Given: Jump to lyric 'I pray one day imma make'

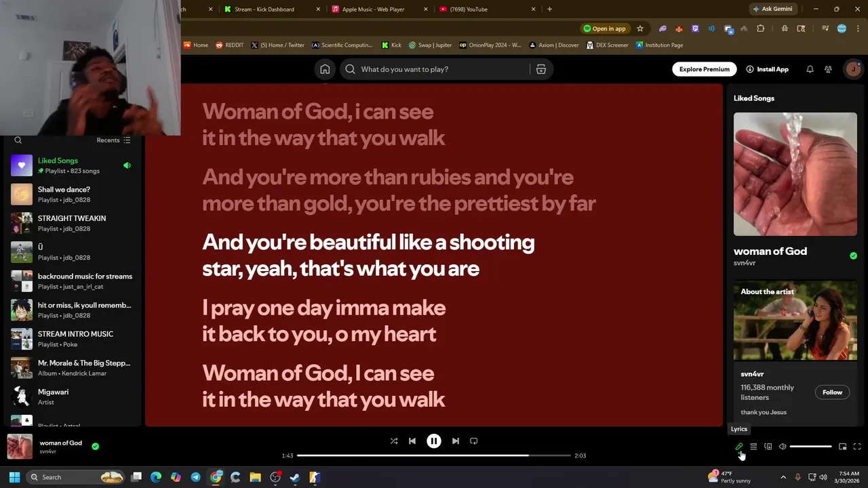Looking at the screenshot, I should pos(323,321).
